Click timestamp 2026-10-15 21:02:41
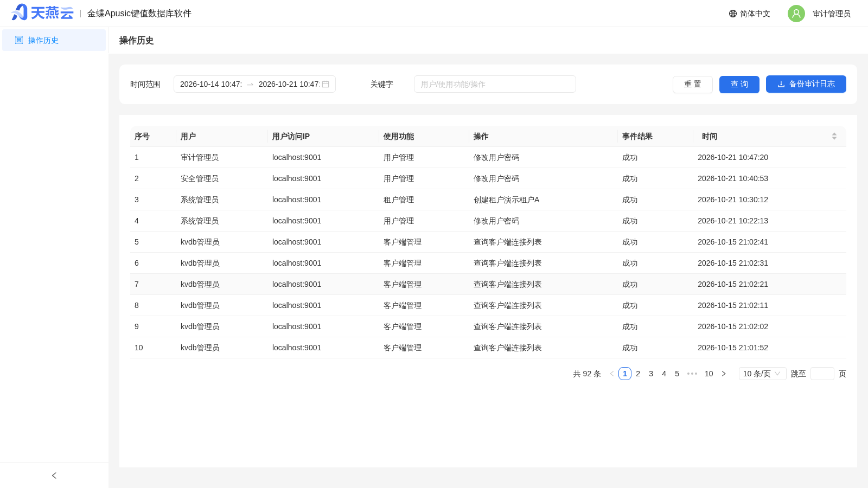The image size is (868, 488). point(733,242)
